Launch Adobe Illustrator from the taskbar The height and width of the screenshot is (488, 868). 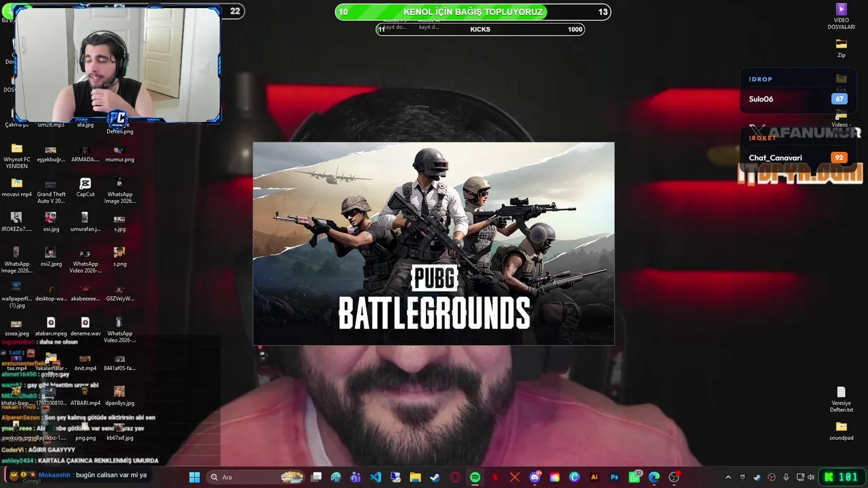click(594, 477)
